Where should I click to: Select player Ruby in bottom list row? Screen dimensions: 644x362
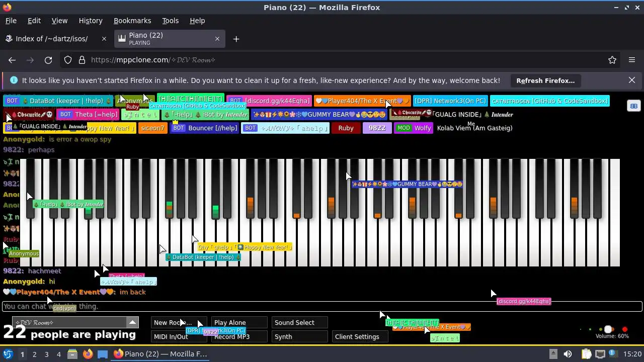(346, 128)
